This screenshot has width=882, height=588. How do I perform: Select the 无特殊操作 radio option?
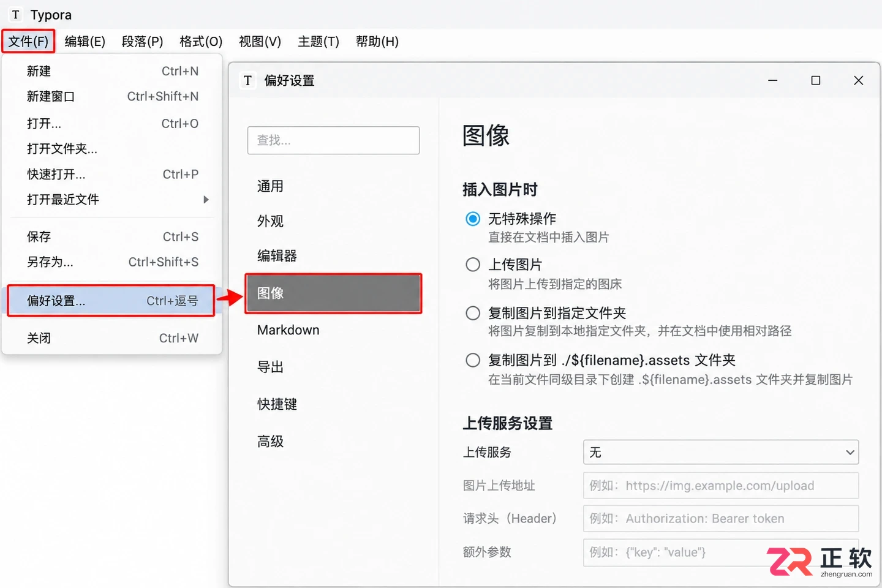[x=473, y=219]
